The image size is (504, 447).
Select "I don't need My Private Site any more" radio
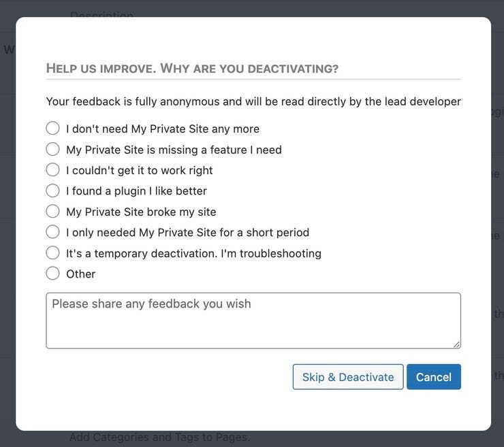click(x=52, y=129)
